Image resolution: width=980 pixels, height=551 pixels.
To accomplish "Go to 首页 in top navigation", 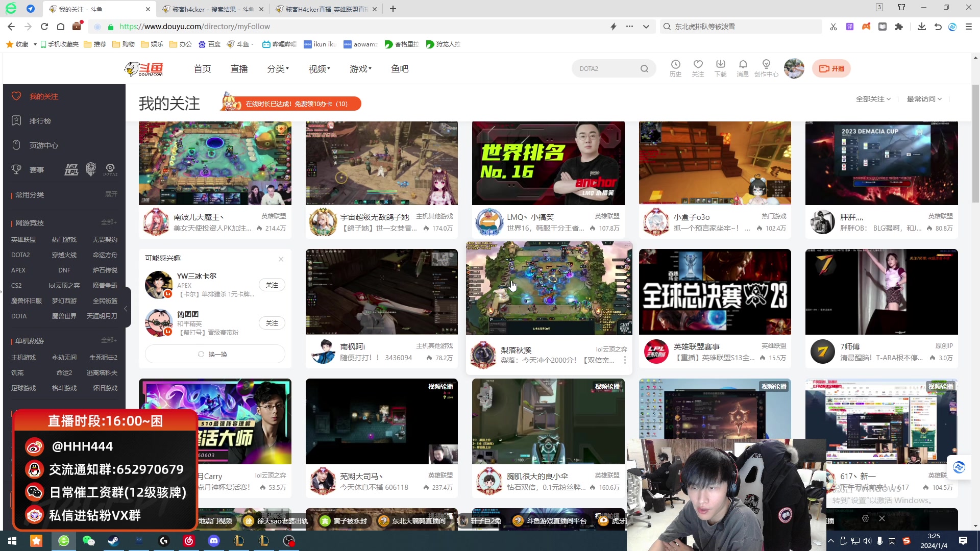I will (202, 69).
